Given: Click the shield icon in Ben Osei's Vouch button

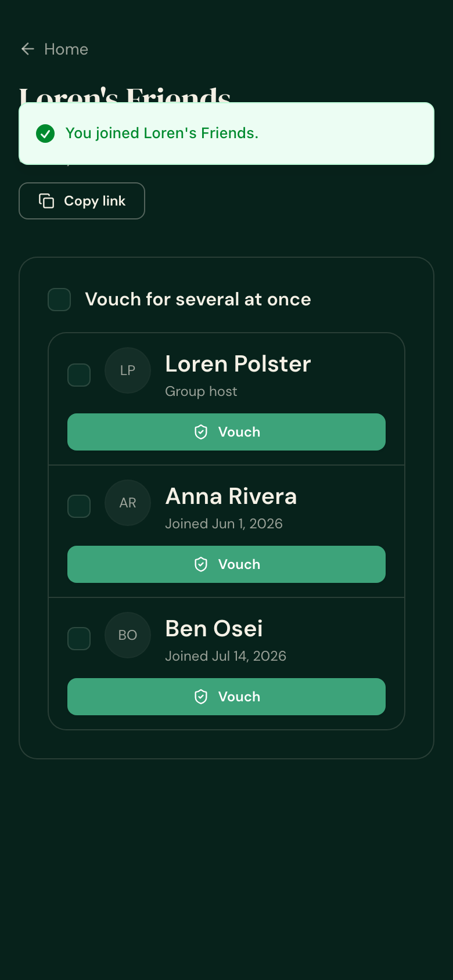Looking at the screenshot, I should click(201, 697).
